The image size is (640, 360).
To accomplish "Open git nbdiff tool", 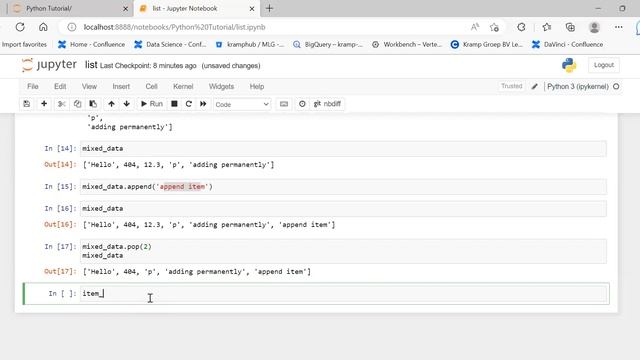I will [327, 104].
